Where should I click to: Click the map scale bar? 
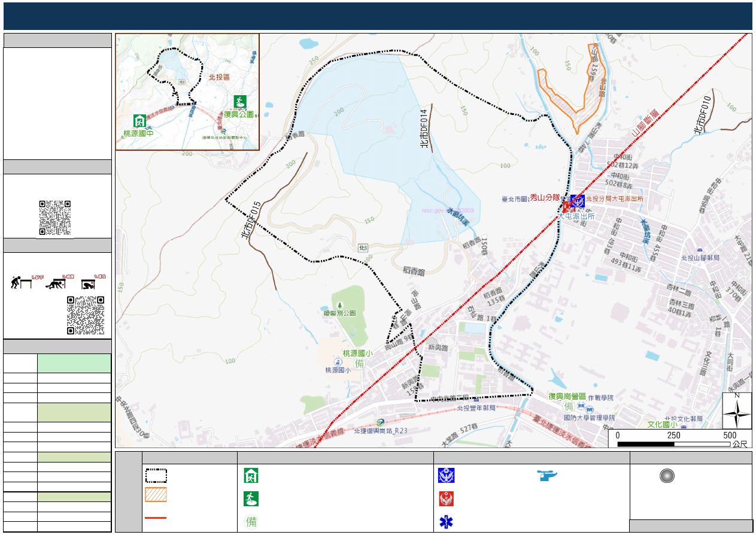pos(675,444)
